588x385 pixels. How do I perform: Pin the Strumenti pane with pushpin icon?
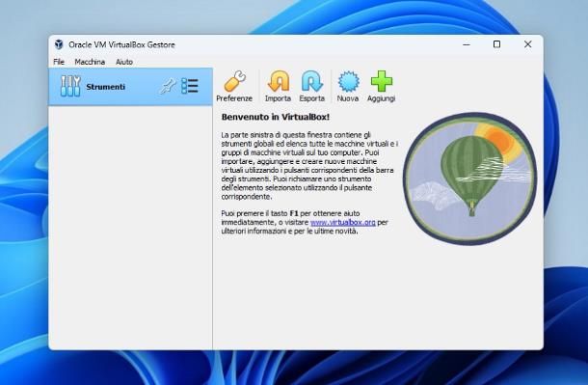coord(168,86)
